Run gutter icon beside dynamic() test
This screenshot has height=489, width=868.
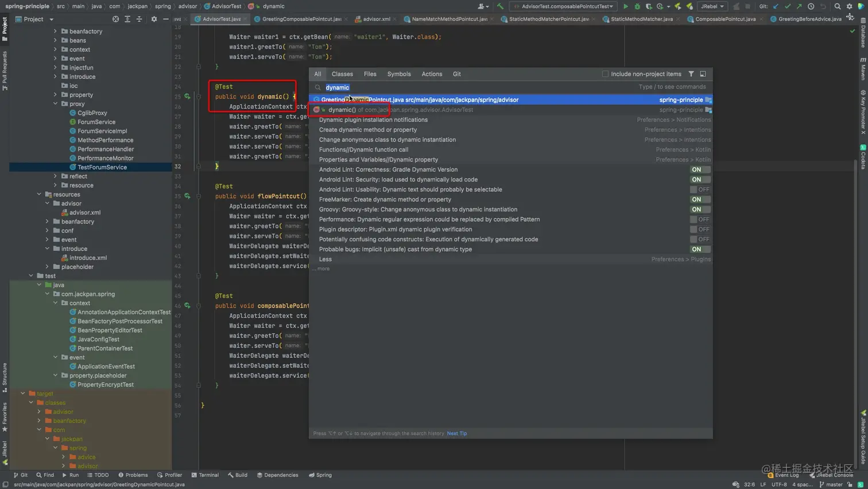[187, 97]
